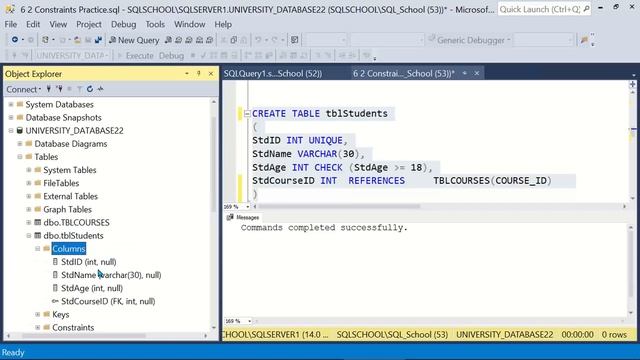640x360 pixels.
Task: Click the Debug button in toolbar
Action: [171, 56]
